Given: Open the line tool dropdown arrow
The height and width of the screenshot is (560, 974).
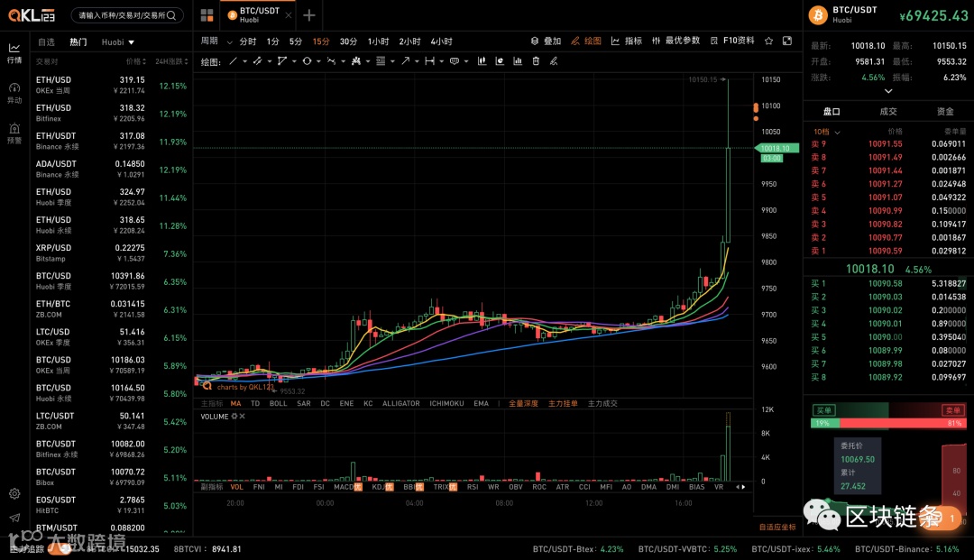Looking at the screenshot, I should click(x=244, y=61).
